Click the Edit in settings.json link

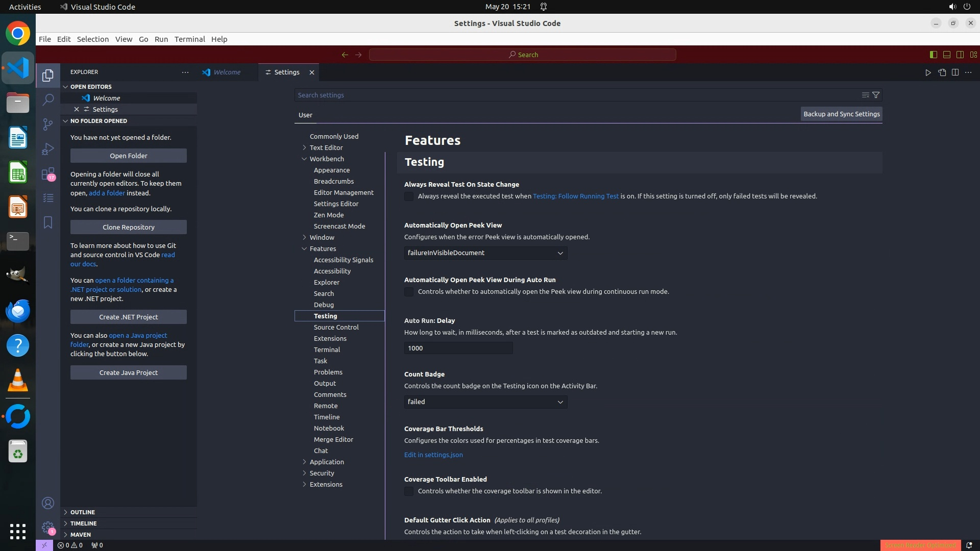pos(433,455)
